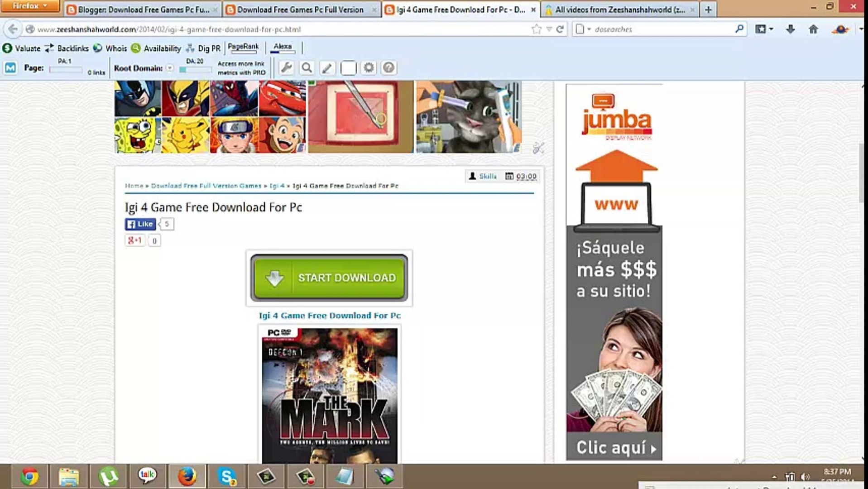Click the MozBar magnifier search icon
868x489 pixels.
click(x=307, y=68)
